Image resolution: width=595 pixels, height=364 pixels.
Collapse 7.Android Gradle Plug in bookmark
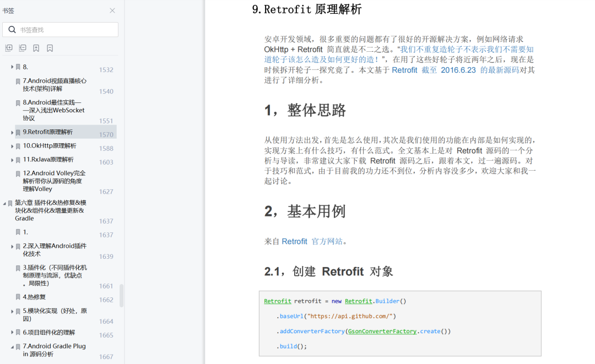pos(12,346)
